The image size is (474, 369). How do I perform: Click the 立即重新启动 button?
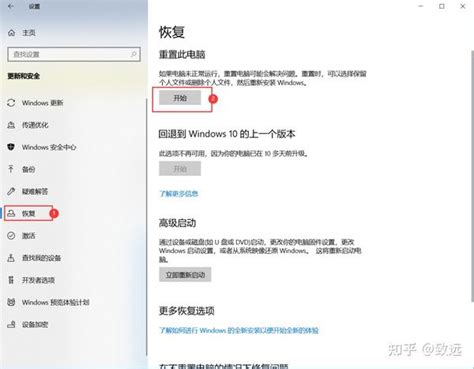[x=185, y=275]
